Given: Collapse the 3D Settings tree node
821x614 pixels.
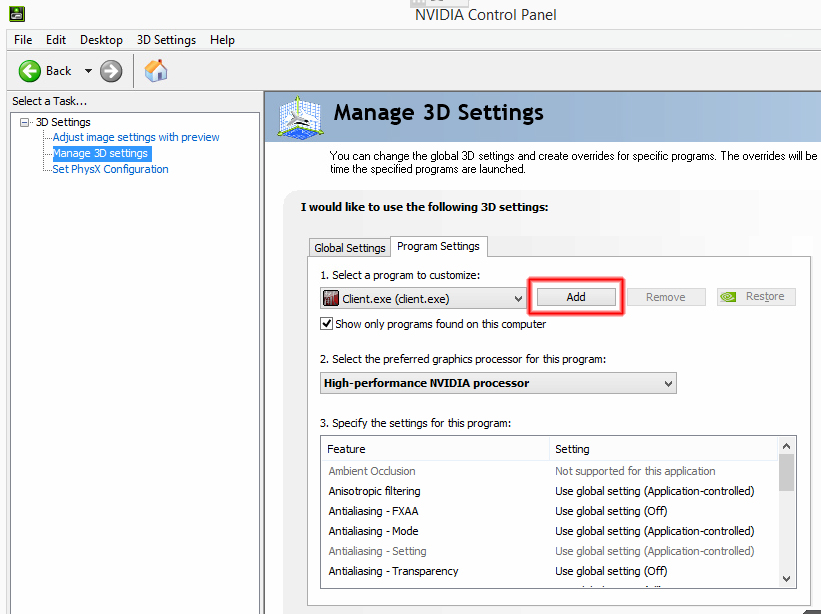Looking at the screenshot, I should click(x=24, y=122).
